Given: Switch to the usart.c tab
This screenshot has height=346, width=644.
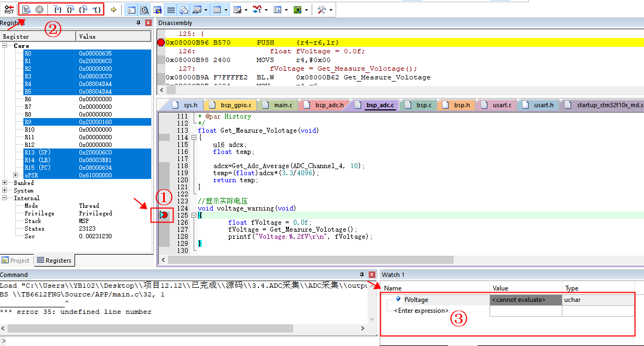Looking at the screenshot, I should click(x=497, y=105).
